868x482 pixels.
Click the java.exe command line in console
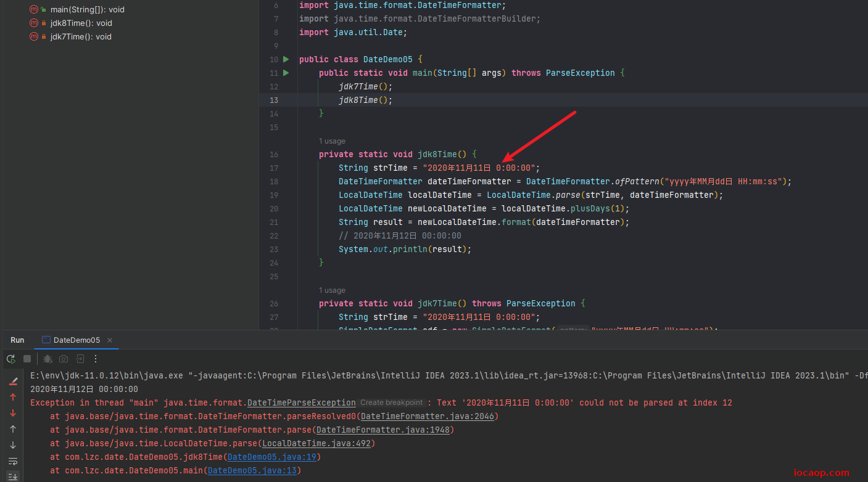[x=449, y=375]
